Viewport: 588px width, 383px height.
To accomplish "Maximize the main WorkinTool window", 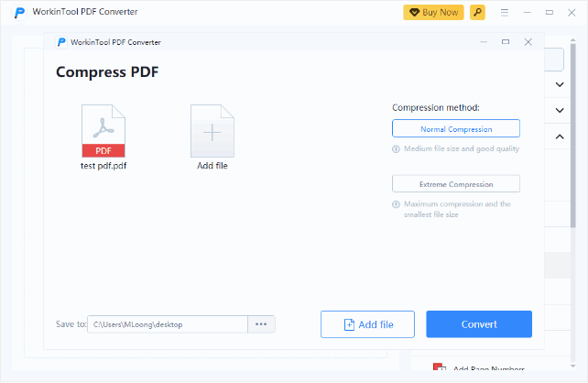I will pos(549,13).
